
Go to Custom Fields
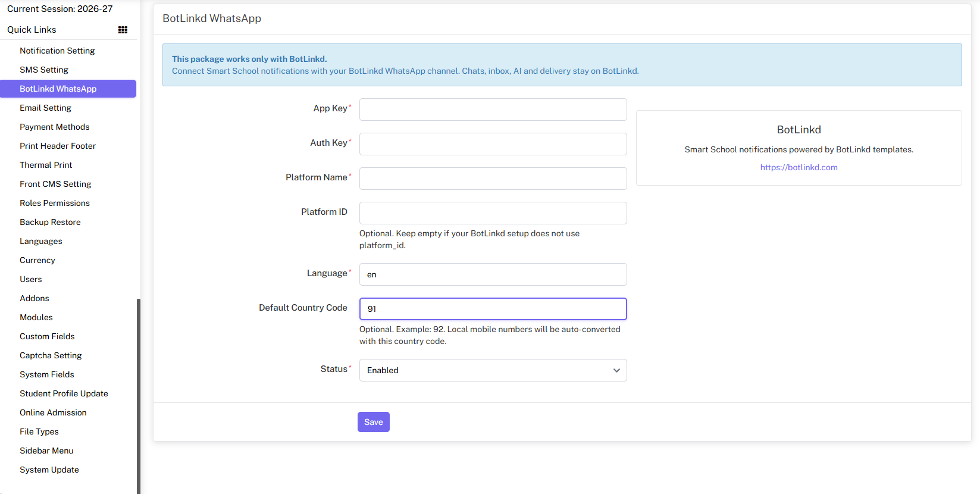pyautogui.click(x=47, y=336)
